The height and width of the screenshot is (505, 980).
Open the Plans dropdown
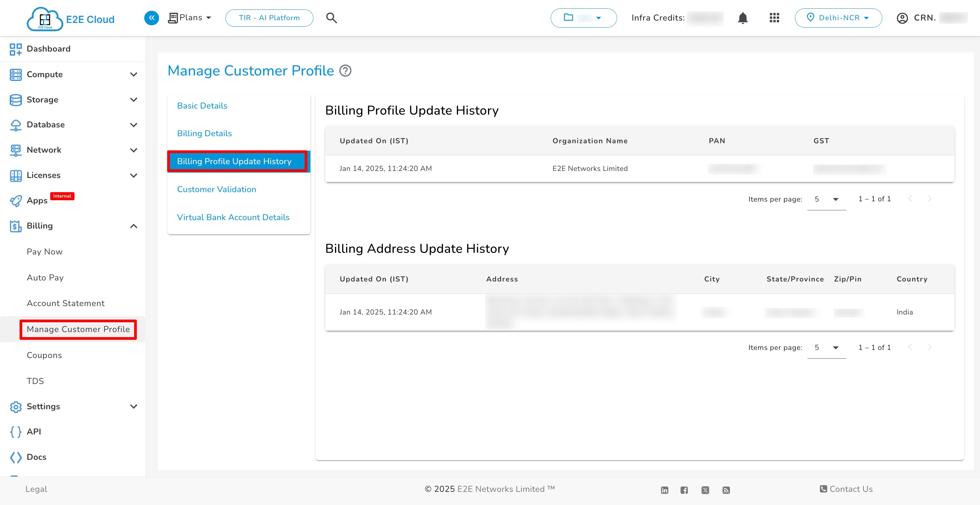(190, 18)
